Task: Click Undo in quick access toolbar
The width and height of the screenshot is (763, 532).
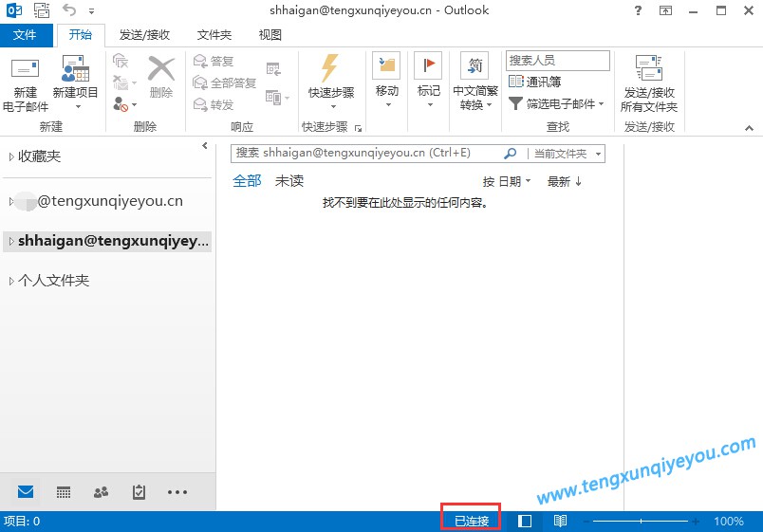Action: [x=69, y=9]
